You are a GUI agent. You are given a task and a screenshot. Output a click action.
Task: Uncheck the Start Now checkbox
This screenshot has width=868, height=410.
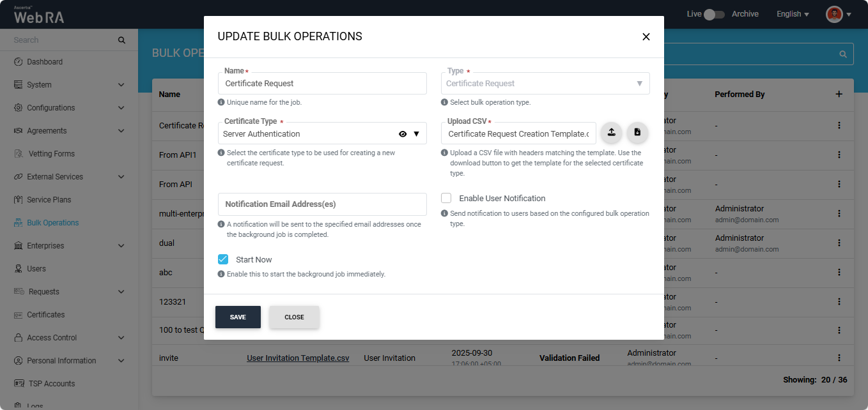[x=223, y=259]
